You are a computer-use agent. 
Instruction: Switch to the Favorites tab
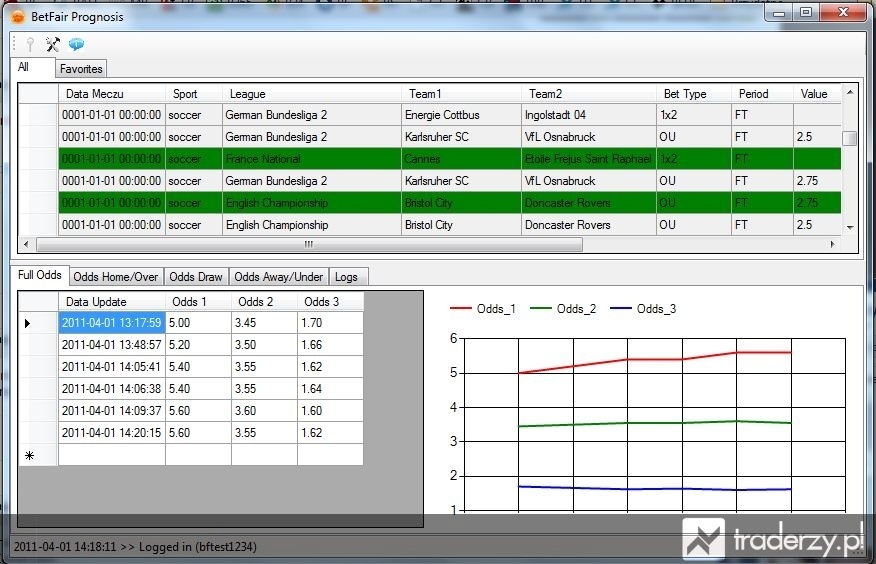click(81, 69)
